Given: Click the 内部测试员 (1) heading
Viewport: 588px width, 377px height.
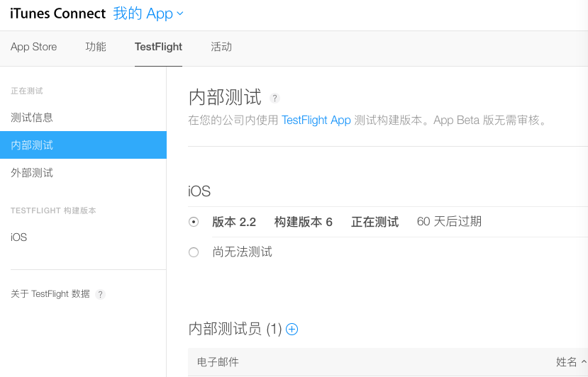Looking at the screenshot, I should pos(235,329).
